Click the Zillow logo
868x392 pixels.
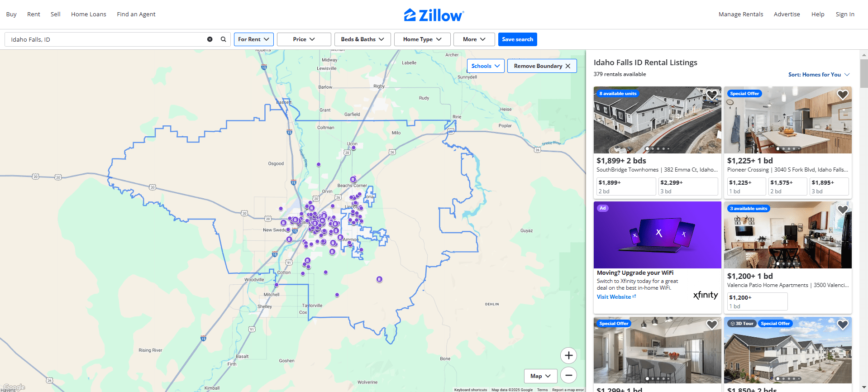pyautogui.click(x=434, y=15)
